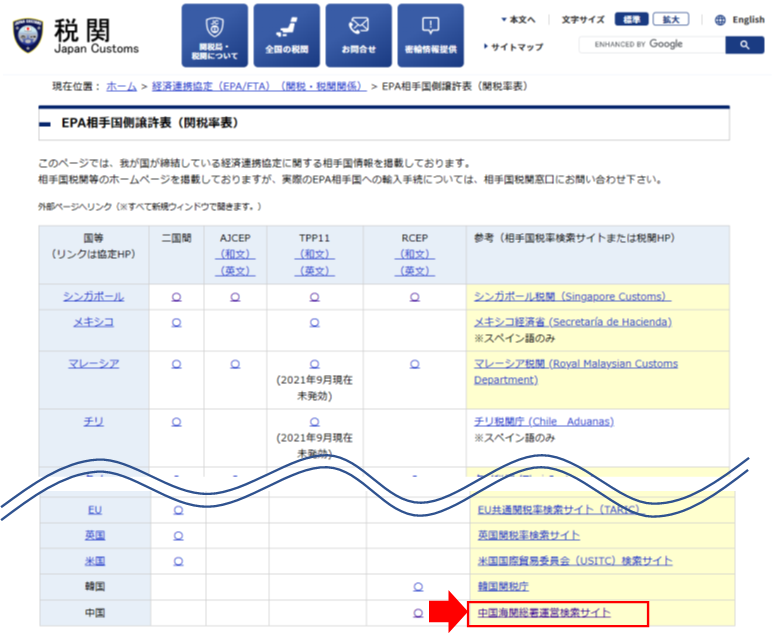Open Singapore Customs reference link
This screenshot has height=633, width=772.
click(x=572, y=297)
